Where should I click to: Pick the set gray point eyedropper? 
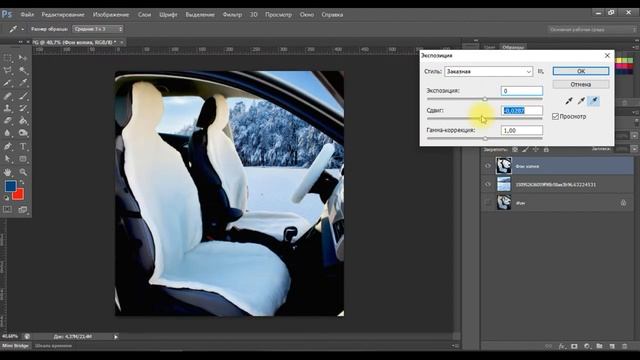[x=581, y=101]
